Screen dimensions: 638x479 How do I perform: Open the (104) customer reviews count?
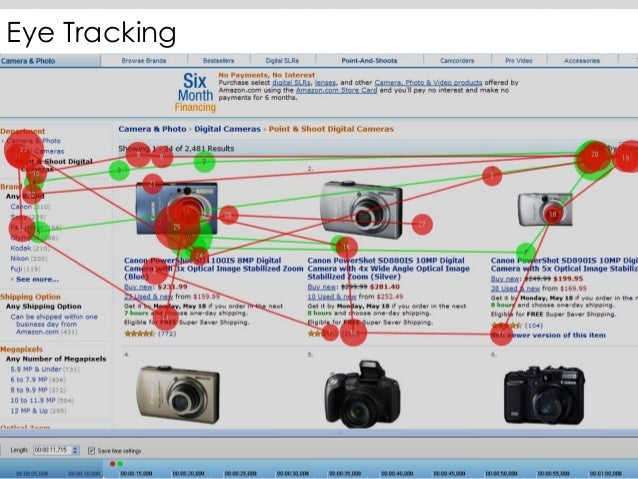534,326
